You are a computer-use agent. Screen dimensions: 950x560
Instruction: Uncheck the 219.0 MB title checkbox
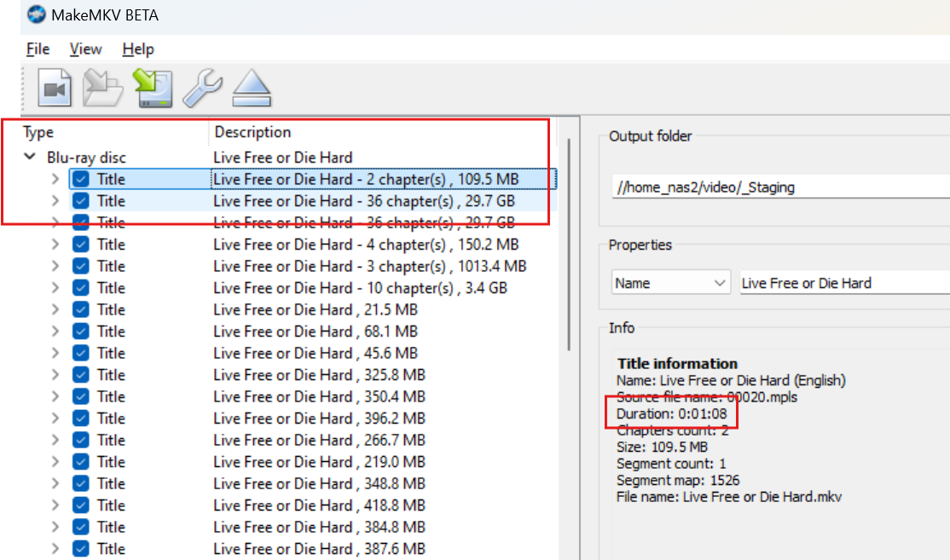(x=80, y=462)
